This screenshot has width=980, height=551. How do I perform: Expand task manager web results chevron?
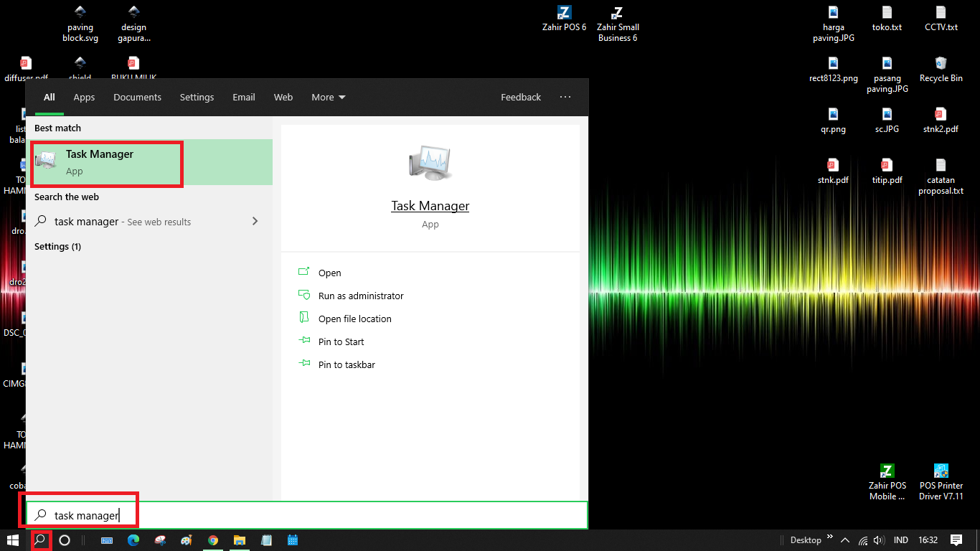point(255,221)
